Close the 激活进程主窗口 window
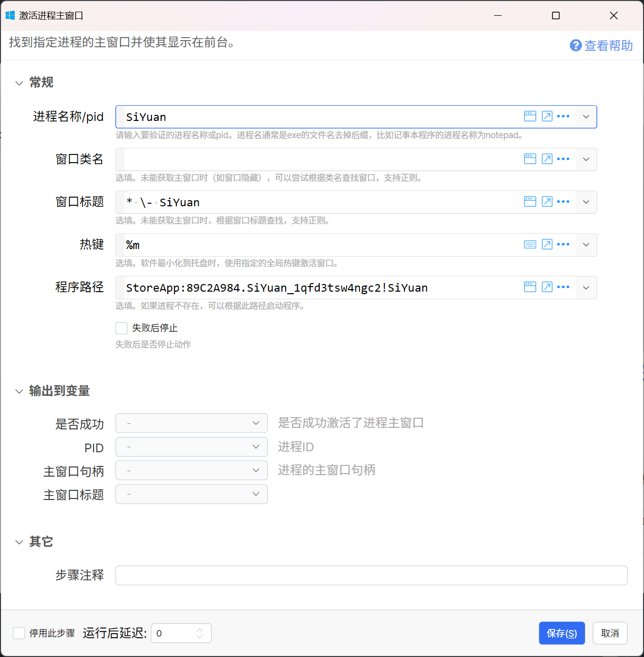The height and width of the screenshot is (657, 644). click(614, 15)
